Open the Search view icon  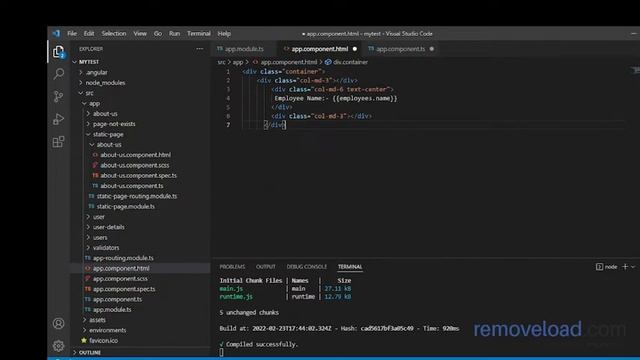pyautogui.click(x=58, y=74)
